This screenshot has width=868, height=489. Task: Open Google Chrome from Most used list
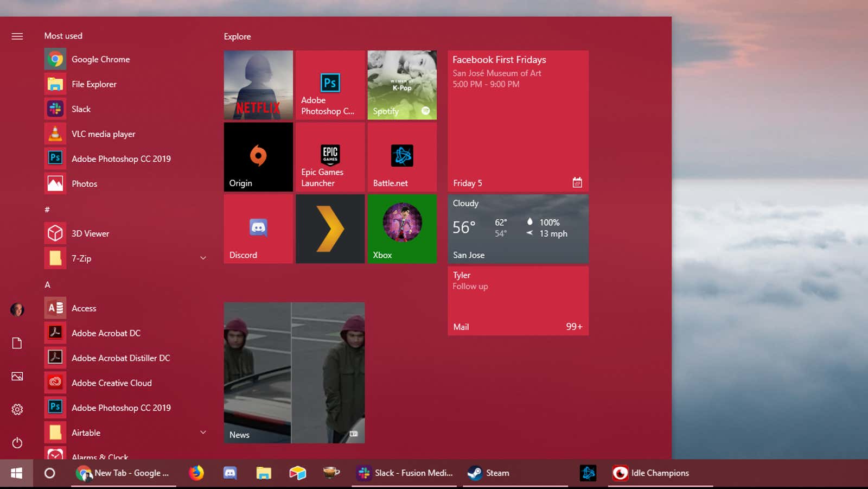pyautogui.click(x=125, y=59)
